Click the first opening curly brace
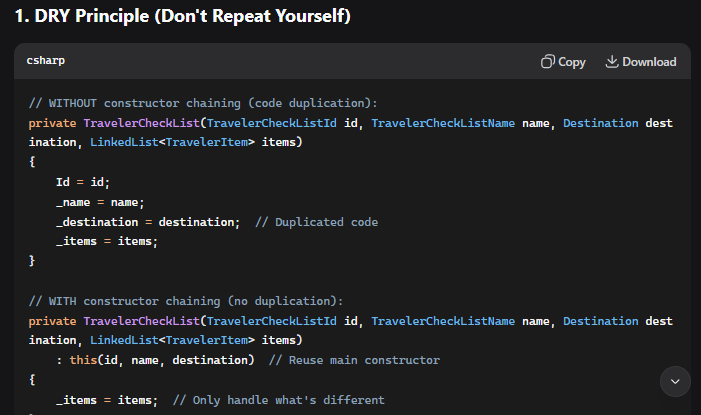701x415 pixels. pos(32,163)
